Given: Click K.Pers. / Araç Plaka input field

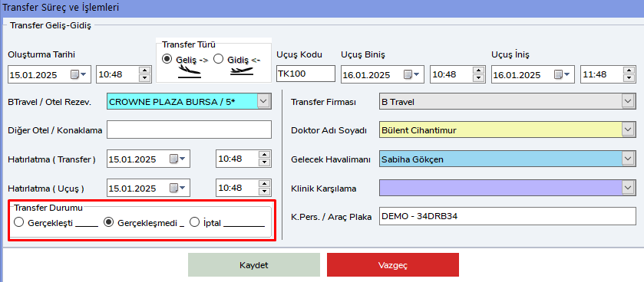Looking at the screenshot, I should [x=507, y=216].
